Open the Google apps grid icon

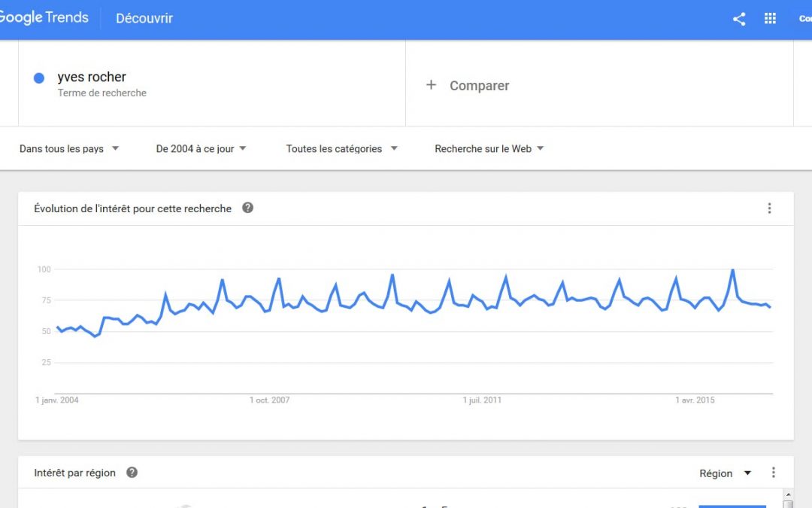770,19
